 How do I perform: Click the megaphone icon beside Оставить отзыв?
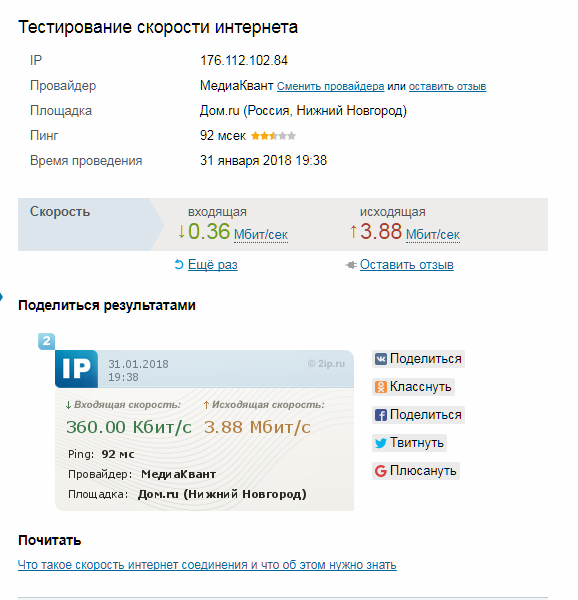351,265
